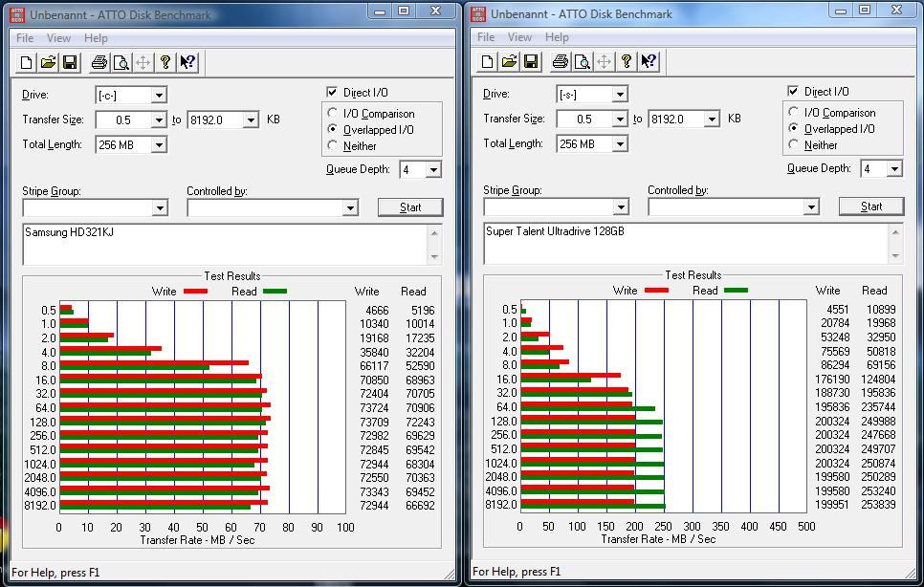This screenshot has width=924, height=587.
Task: Click Save floppy icon in left window
Action: [x=70, y=62]
